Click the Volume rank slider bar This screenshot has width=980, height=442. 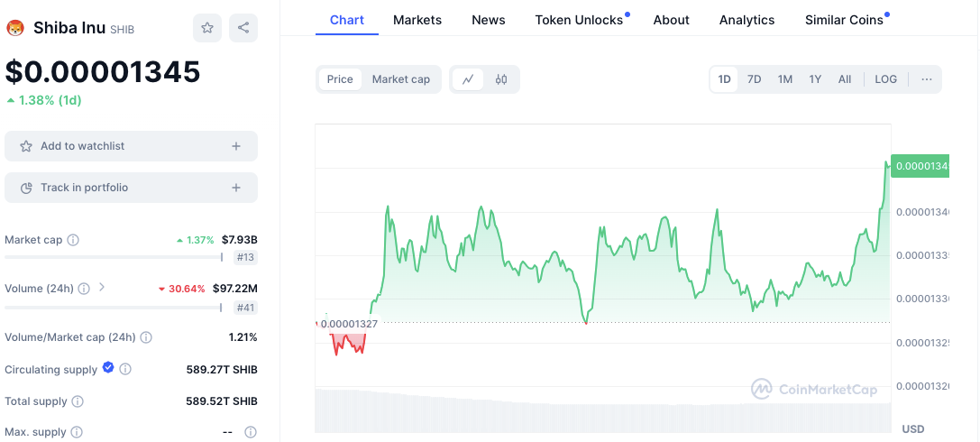114,307
